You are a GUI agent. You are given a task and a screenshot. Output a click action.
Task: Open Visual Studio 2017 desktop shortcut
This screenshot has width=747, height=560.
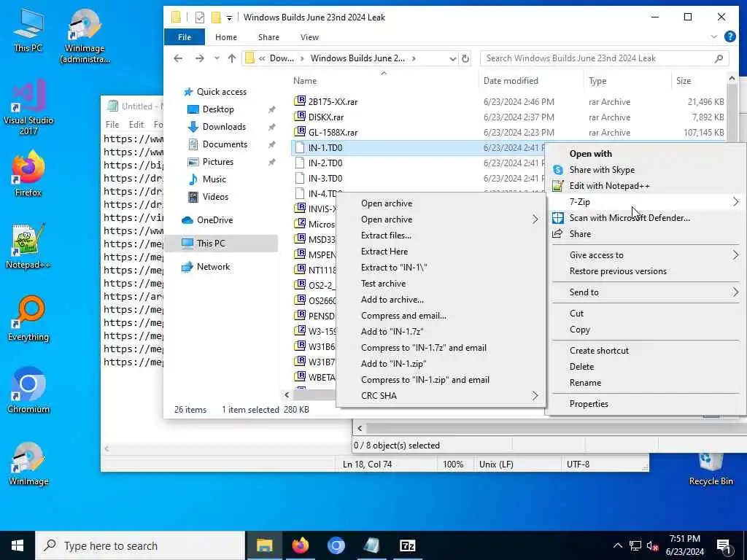(x=28, y=106)
